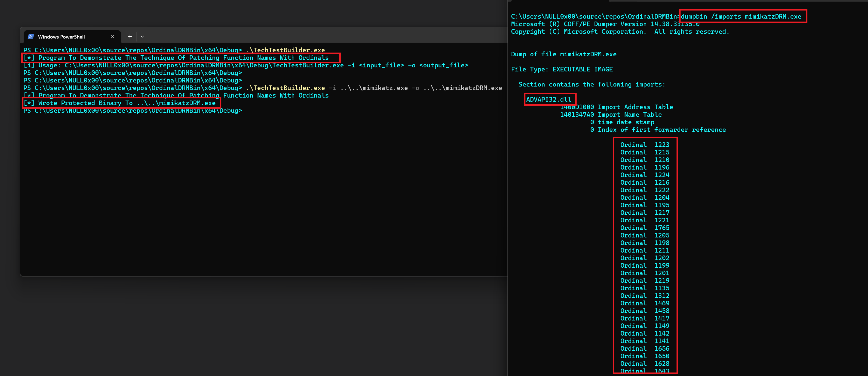The height and width of the screenshot is (376, 868).
Task: Click '..\..\mimikatz.exe' input argument
Action: click(374, 88)
